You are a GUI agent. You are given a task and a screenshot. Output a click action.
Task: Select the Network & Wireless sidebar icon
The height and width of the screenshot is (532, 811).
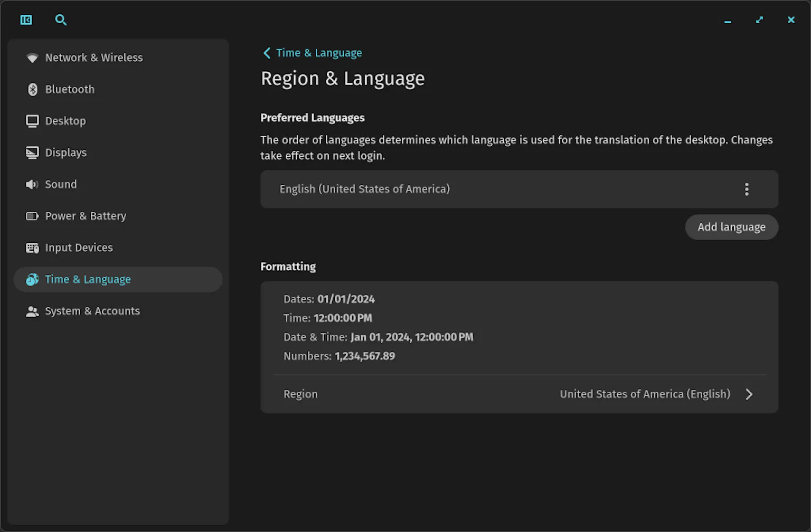click(x=32, y=58)
